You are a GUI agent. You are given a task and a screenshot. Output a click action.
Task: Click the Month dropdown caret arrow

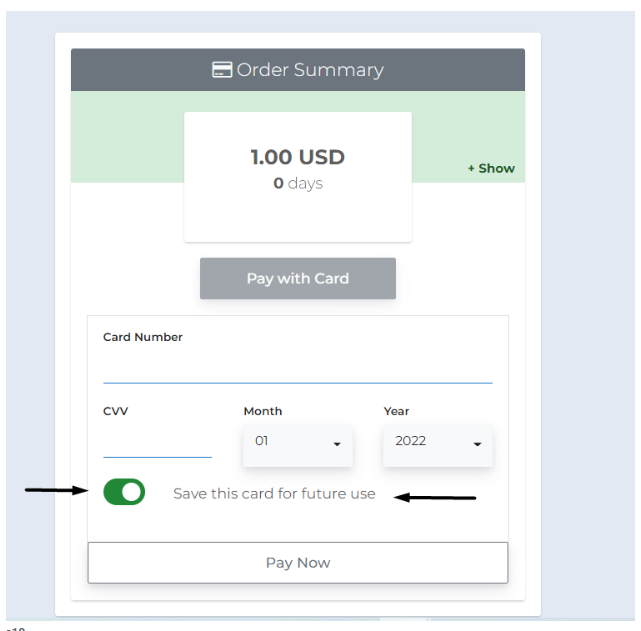click(x=337, y=443)
